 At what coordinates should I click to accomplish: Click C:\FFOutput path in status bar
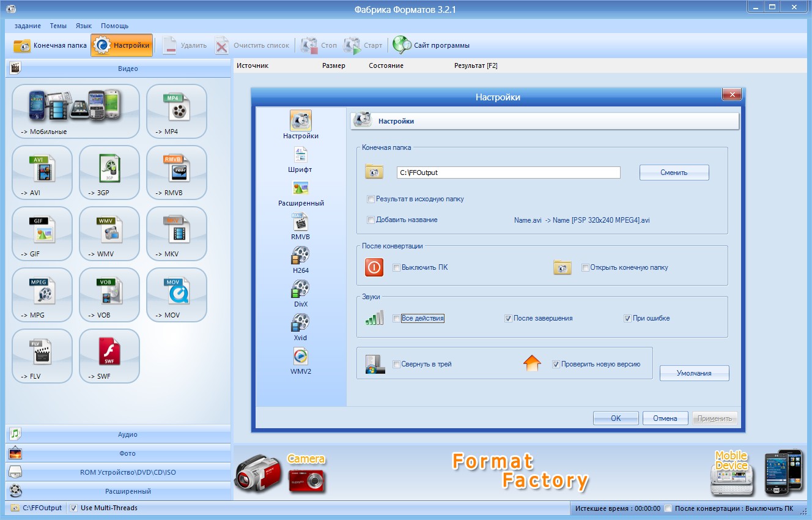point(42,508)
